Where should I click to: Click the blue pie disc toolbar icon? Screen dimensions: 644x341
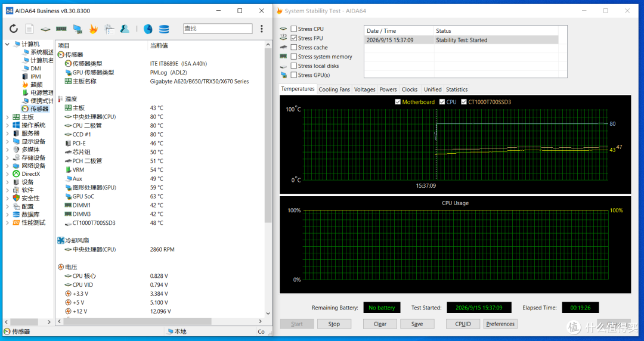148,29
